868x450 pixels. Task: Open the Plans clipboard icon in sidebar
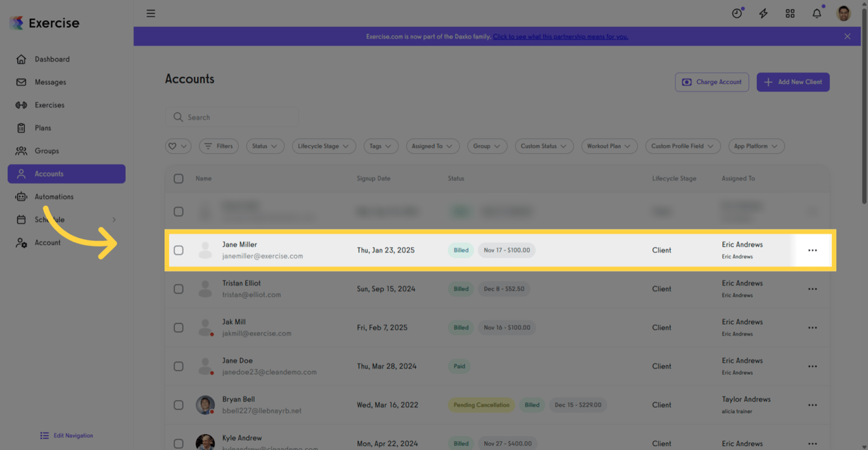[22, 128]
